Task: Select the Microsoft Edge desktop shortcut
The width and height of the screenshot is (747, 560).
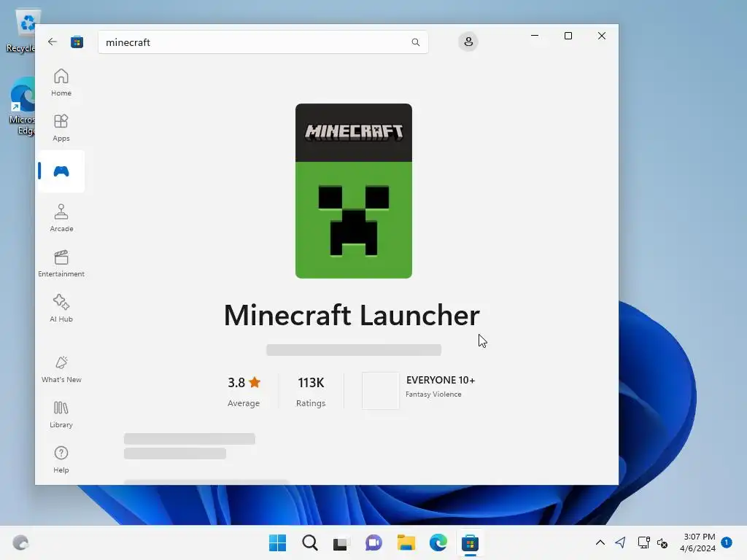Action: pyautogui.click(x=22, y=106)
